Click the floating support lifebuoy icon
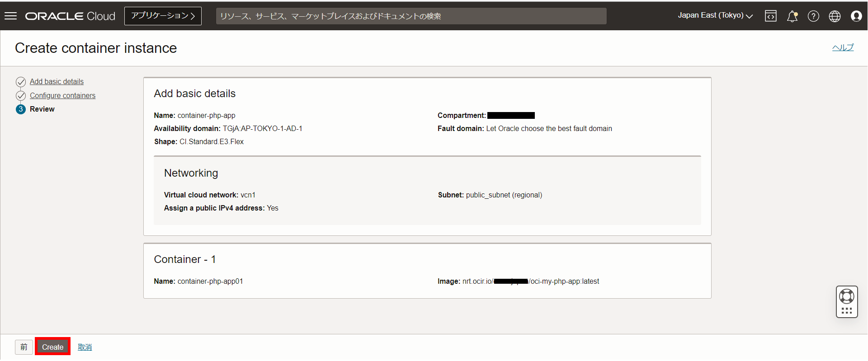Image resolution: width=868 pixels, height=361 pixels. pos(847,296)
